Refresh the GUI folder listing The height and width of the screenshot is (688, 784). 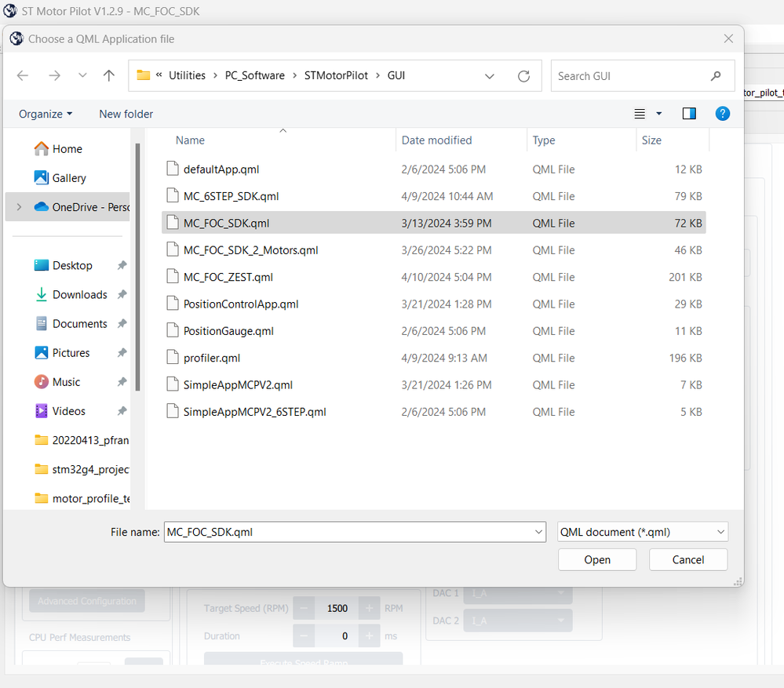click(x=523, y=76)
